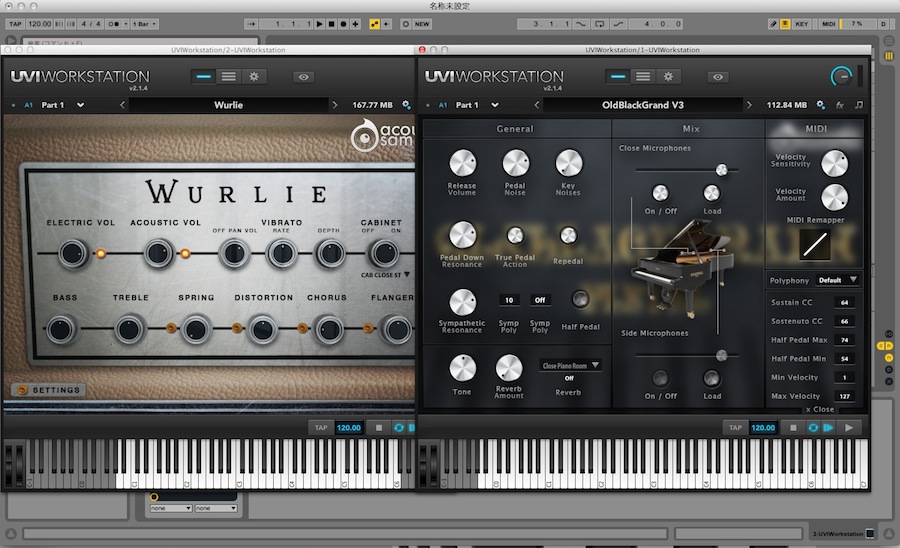Open tools gear icon beside 167.77 MB
This screenshot has width=900, height=548.
406,105
